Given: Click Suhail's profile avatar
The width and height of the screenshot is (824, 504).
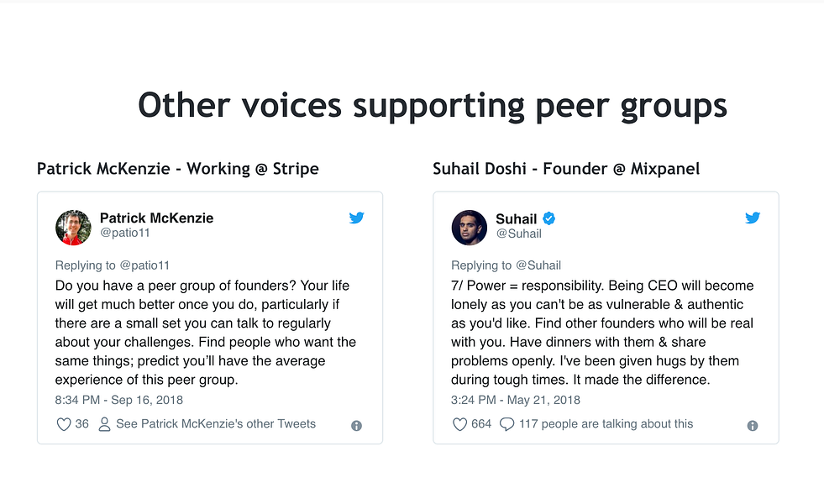Looking at the screenshot, I should 470,228.
